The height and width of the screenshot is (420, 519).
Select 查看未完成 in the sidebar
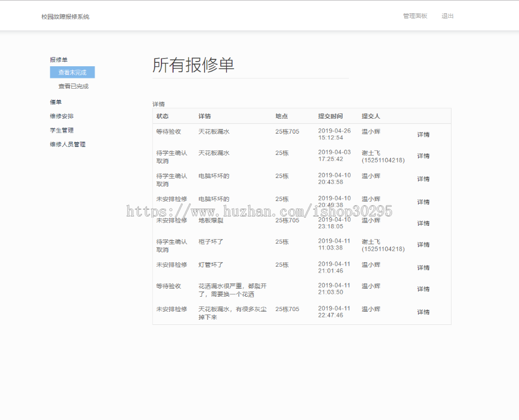pos(73,73)
